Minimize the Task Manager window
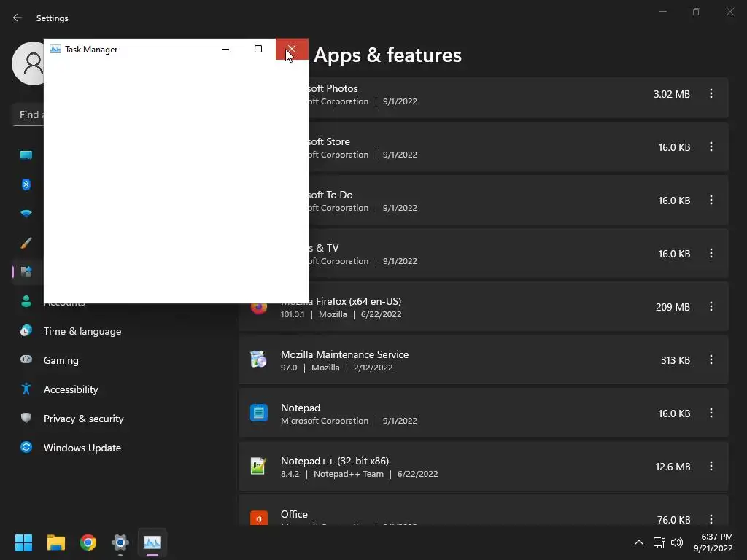This screenshot has height=560, width=747. coord(225,49)
